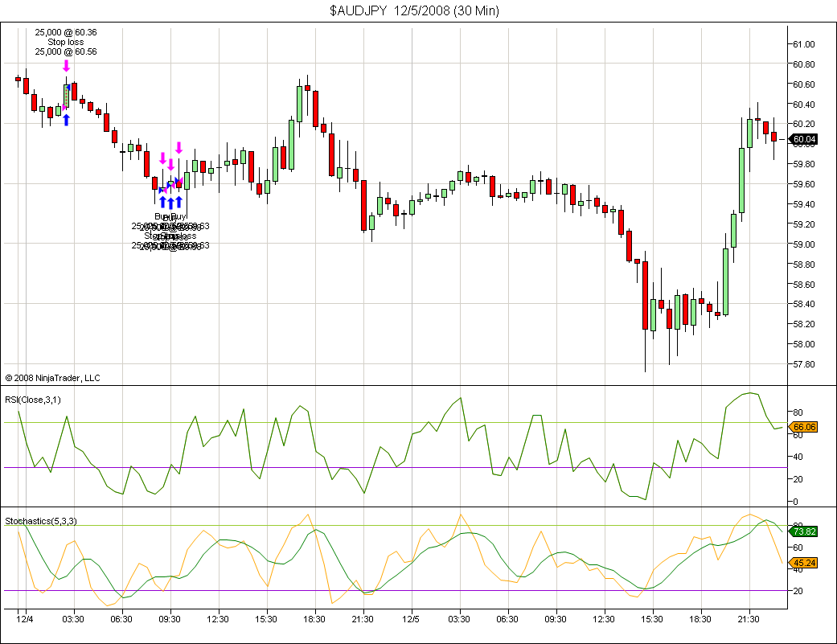Click the 59.40 price axis label

[x=804, y=204]
